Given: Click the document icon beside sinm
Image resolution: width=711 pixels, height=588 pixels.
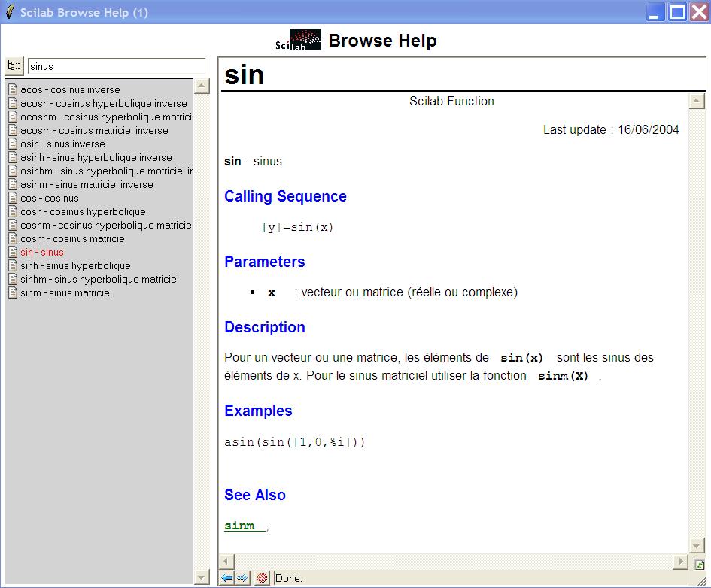Looking at the screenshot, I should (x=13, y=293).
